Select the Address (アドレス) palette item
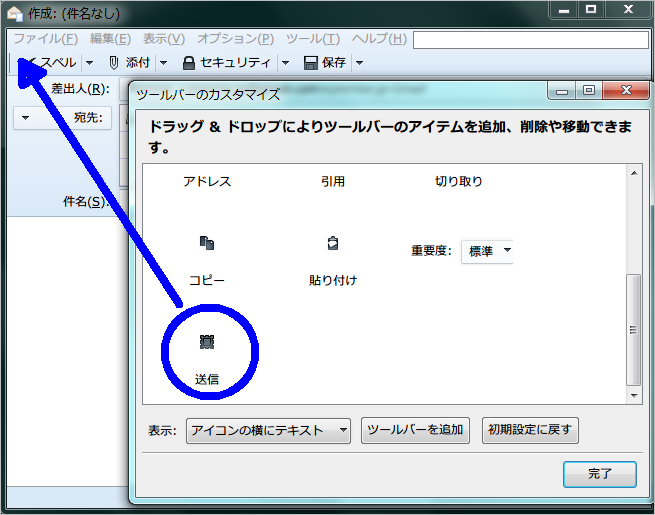The height and width of the screenshot is (515, 655). click(207, 181)
